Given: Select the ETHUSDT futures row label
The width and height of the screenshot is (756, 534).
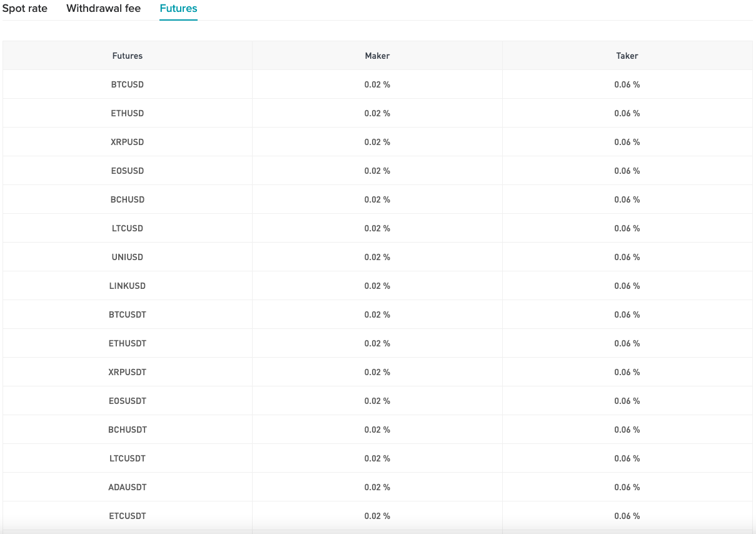Looking at the screenshot, I should coord(128,343).
